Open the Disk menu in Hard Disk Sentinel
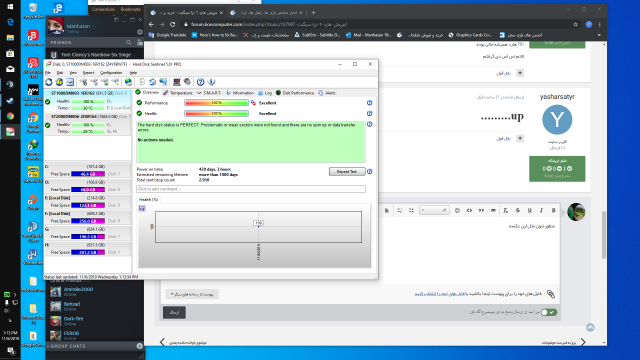This screenshot has width=640, height=360. [x=60, y=73]
